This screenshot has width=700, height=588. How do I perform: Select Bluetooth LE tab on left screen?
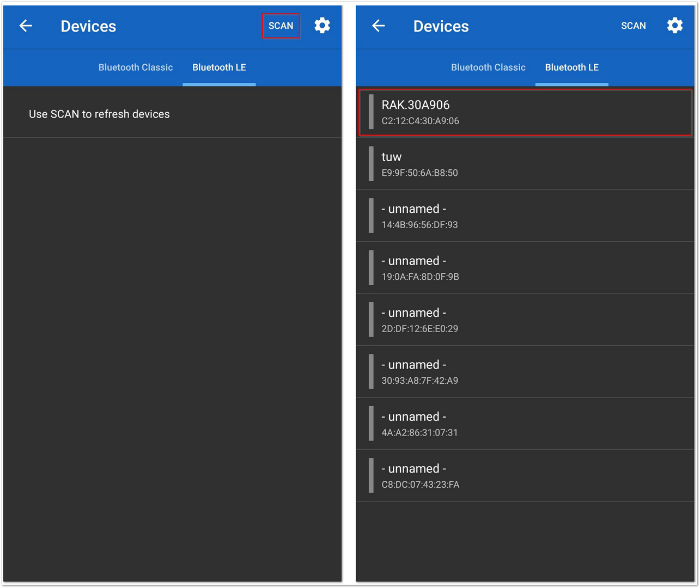219,68
